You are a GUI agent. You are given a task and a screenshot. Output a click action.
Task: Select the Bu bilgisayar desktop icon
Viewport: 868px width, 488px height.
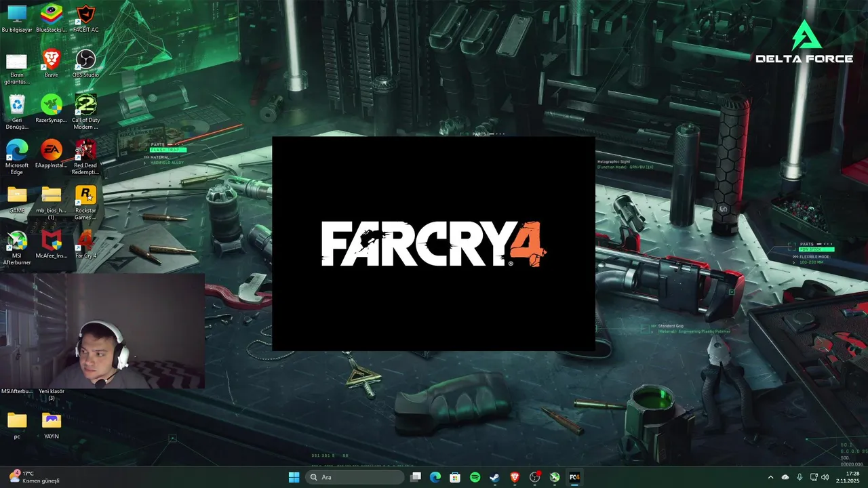tap(17, 18)
